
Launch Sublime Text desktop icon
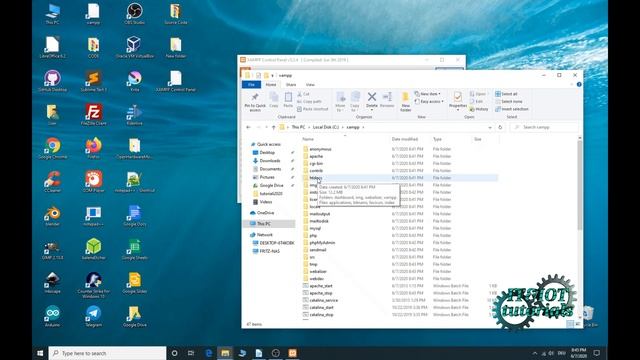point(93,80)
